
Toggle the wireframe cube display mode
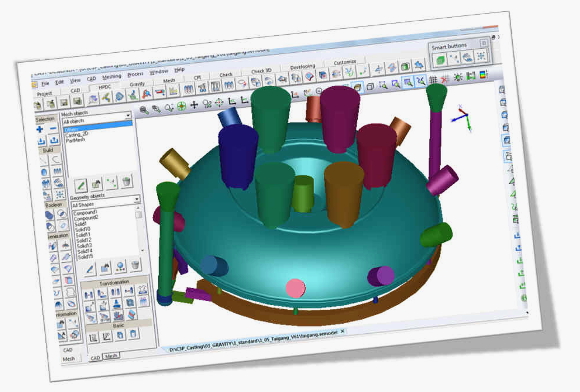coord(370,87)
